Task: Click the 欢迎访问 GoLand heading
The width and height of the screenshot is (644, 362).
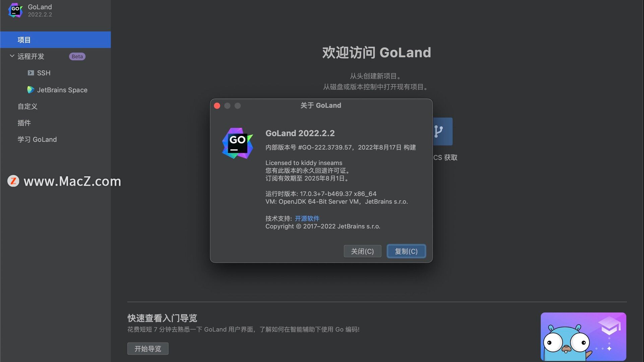Action: [x=377, y=53]
